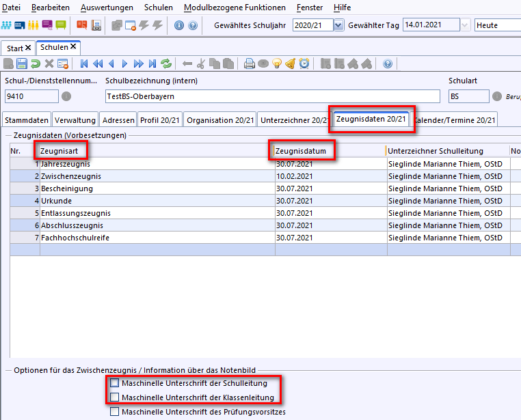Viewport: 521px width, 420px height.
Task: Click help icon in record toolbar
Action: (388, 64)
